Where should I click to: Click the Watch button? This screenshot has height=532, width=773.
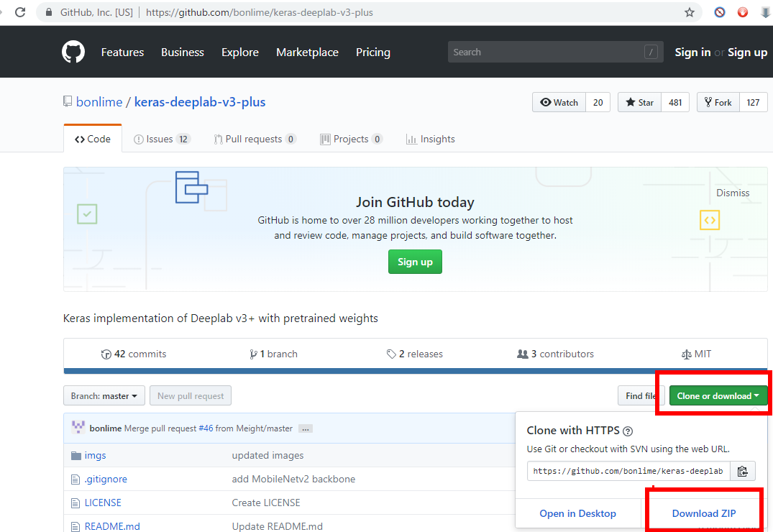(559, 102)
